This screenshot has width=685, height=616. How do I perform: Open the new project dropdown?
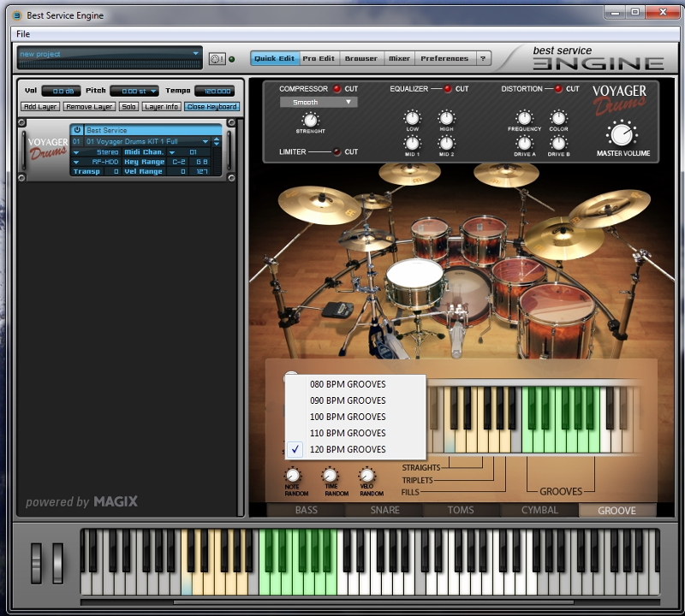click(196, 54)
